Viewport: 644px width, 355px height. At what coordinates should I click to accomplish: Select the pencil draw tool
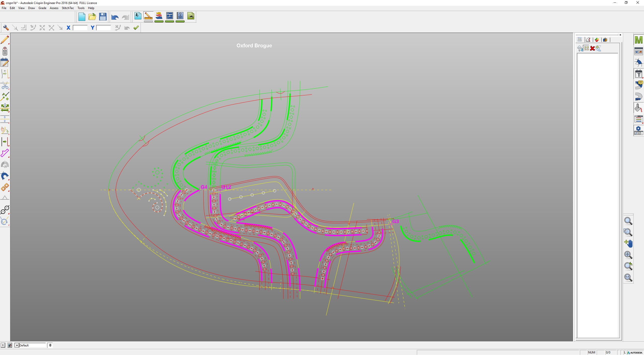click(x=5, y=40)
